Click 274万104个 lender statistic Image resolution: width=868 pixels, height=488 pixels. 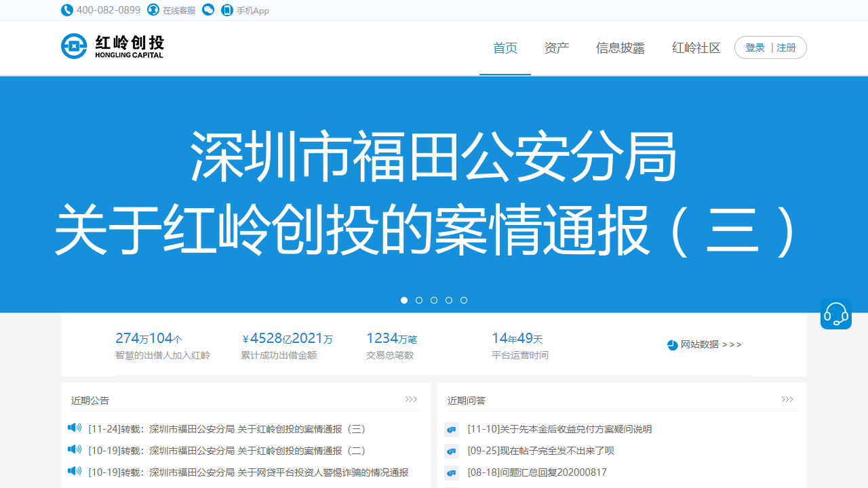[x=149, y=338]
